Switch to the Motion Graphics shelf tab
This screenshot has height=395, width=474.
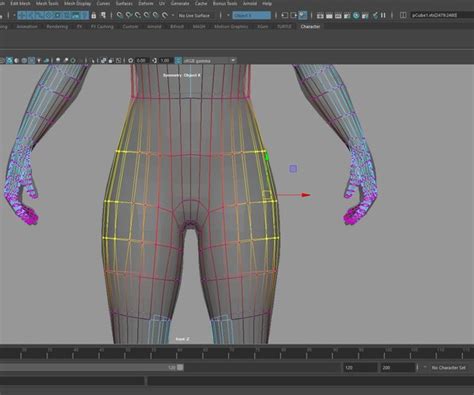[231, 26]
